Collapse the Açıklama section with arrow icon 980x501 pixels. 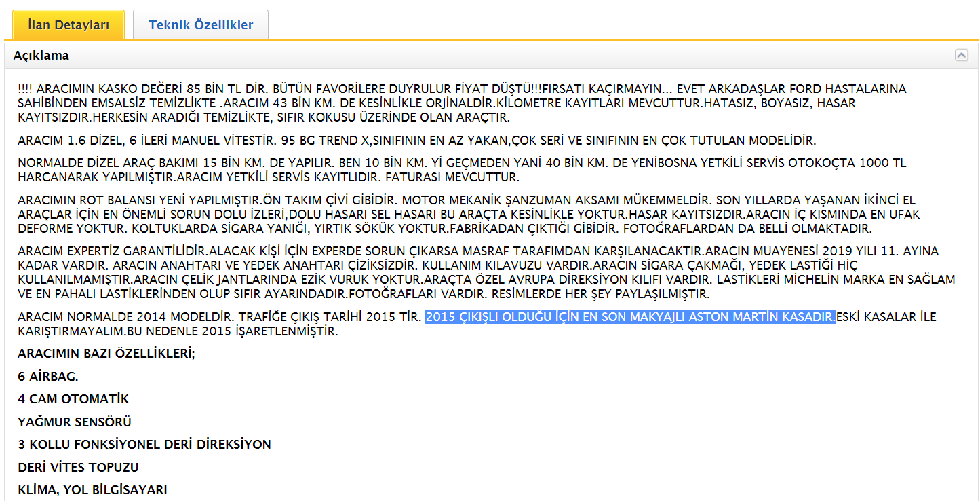point(961,56)
